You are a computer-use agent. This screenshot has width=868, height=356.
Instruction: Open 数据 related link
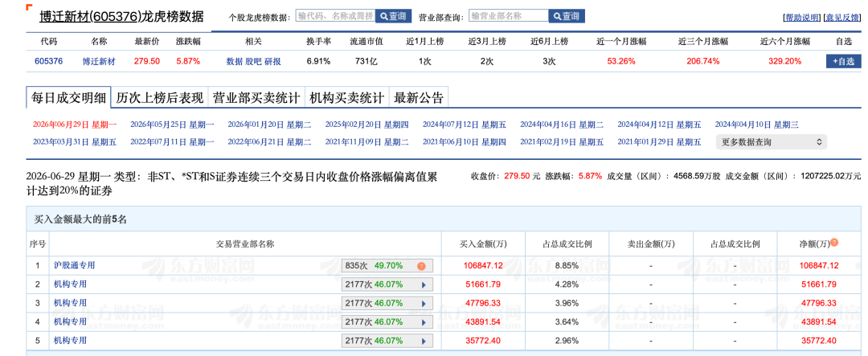[235, 61]
